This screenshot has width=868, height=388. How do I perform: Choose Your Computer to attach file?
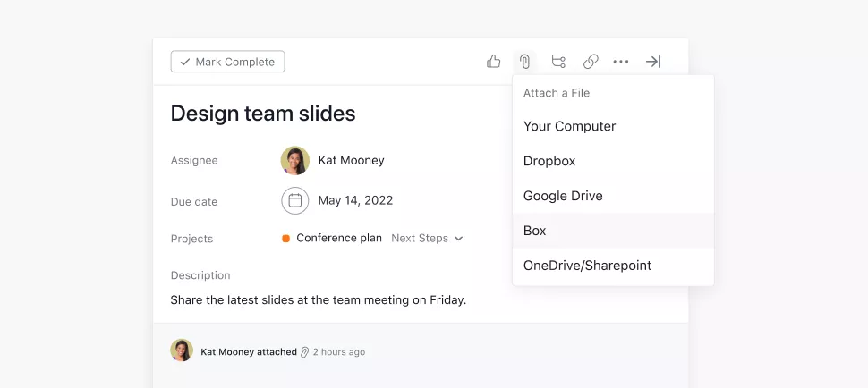570,126
